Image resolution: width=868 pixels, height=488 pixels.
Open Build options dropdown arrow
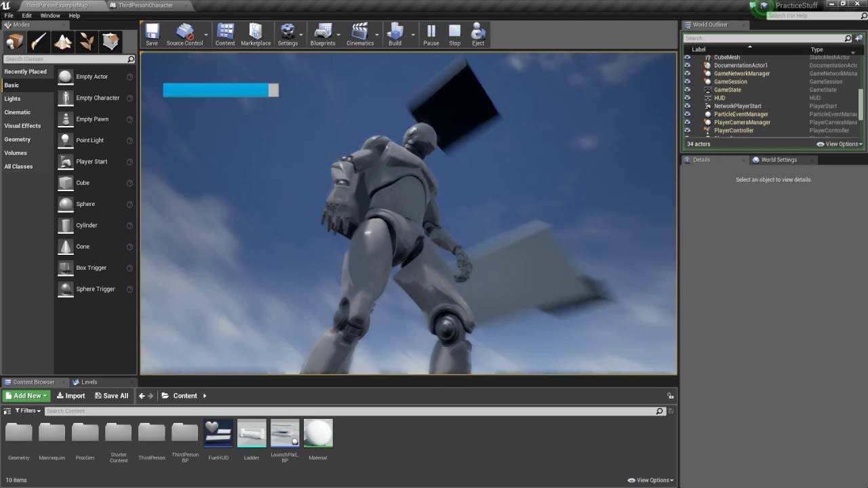point(412,35)
